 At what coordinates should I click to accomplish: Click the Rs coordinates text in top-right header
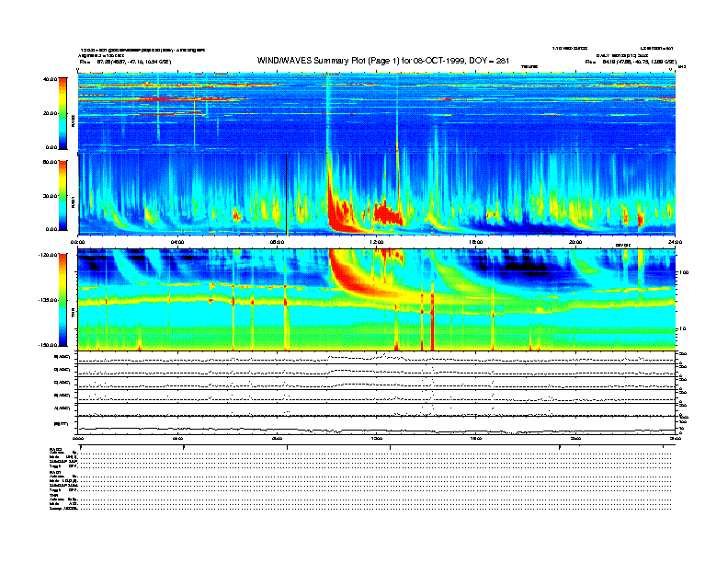pos(631,62)
